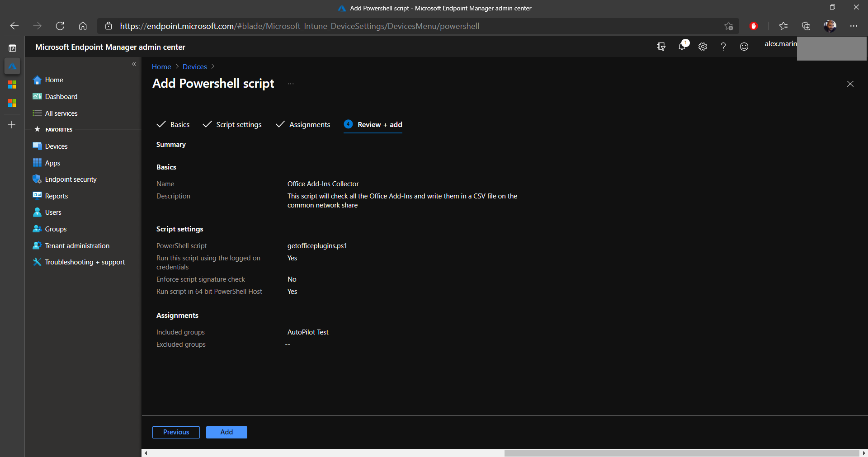This screenshot has width=868, height=457.
Task: Click the Devices breadcrumb link
Action: pyautogui.click(x=194, y=67)
